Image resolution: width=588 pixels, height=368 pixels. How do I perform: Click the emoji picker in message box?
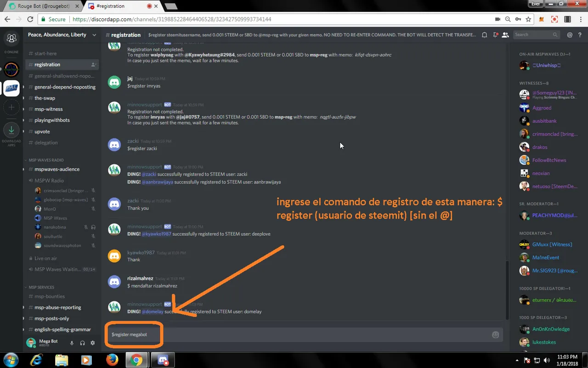(495, 334)
